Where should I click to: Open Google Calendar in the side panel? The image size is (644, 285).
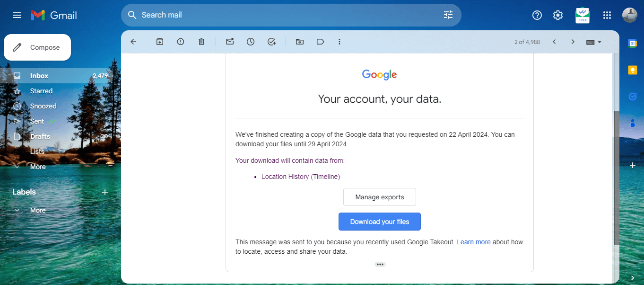[x=633, y=43]
